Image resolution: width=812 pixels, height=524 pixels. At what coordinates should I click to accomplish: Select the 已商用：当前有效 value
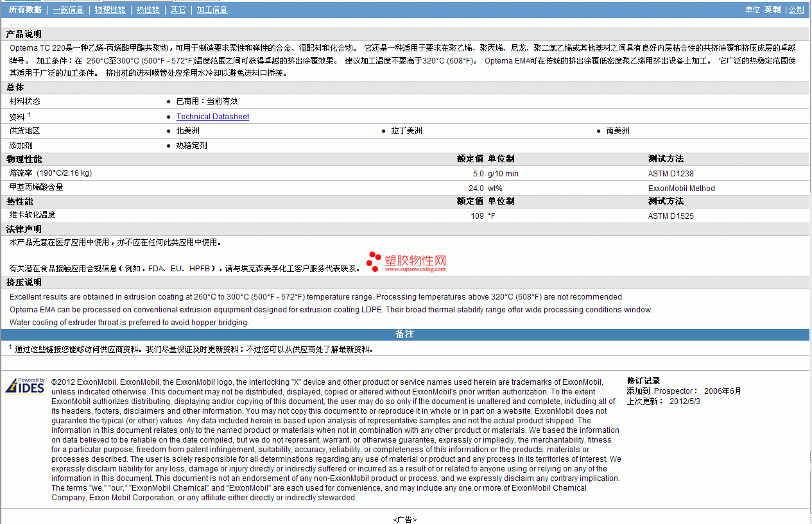click(x=207, y=101)
